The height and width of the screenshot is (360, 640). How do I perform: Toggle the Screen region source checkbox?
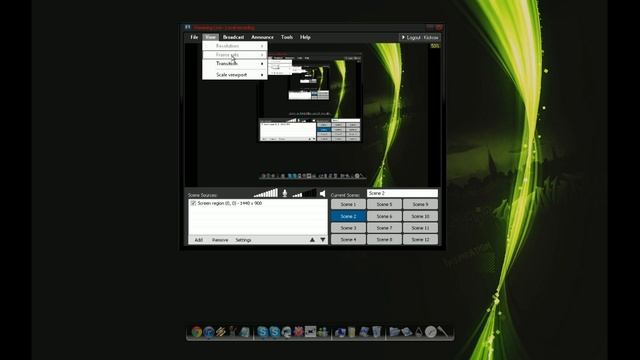click(193, 203)
